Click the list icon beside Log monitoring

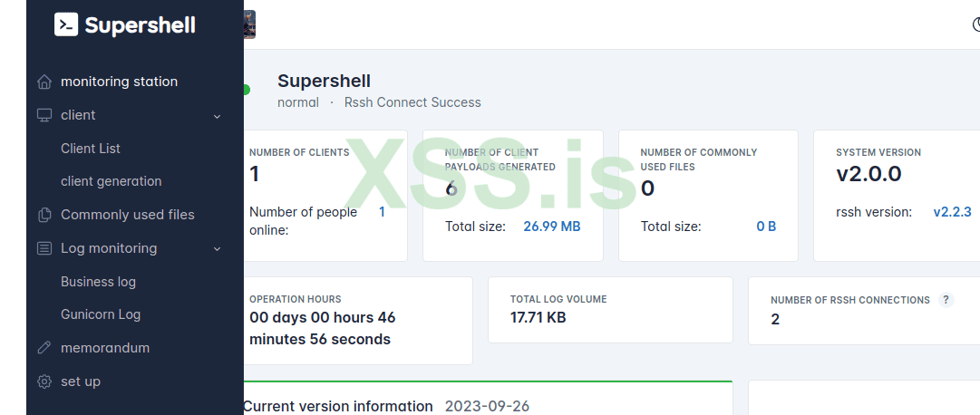44,249
